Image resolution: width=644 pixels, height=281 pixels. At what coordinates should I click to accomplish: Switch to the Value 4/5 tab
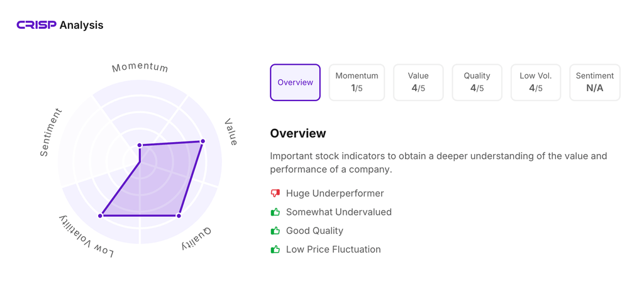coord(418,82)
